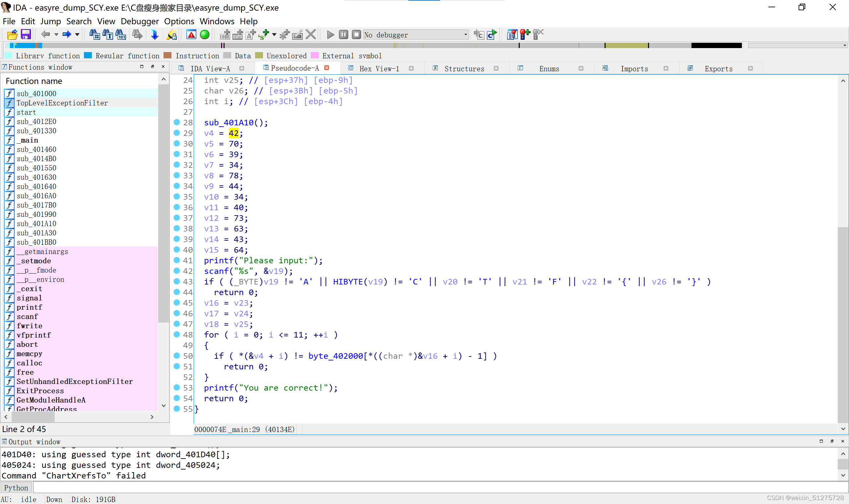849x504 pixels.
Task: Click the lock highlighting icon
Action: [x=172, y=34]
